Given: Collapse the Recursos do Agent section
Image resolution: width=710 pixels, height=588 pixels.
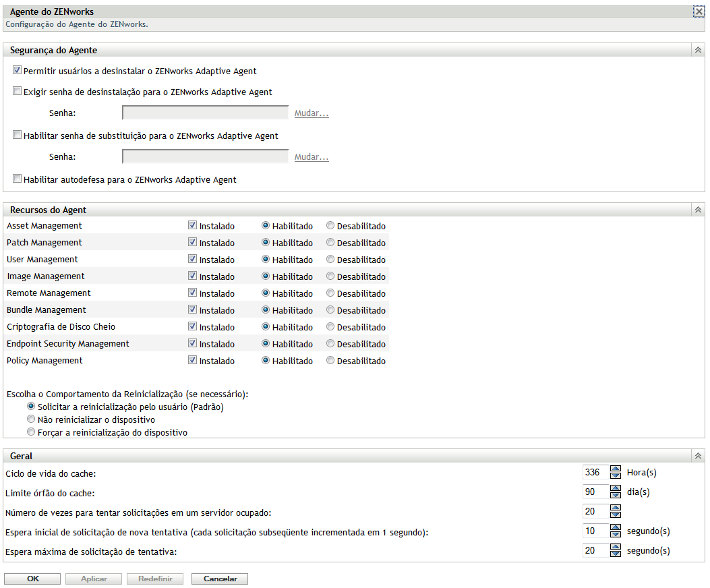Looking at the screenshot, I should [698, 210].
